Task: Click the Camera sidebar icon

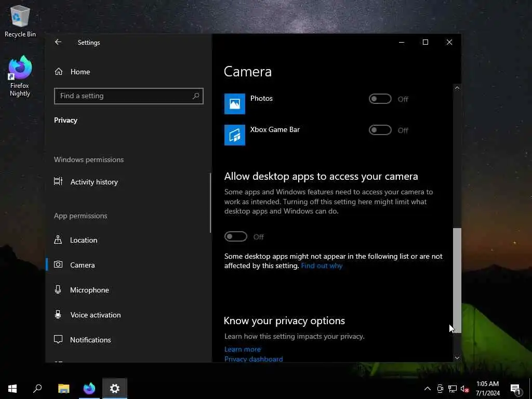Action: (x=58, y=264)
